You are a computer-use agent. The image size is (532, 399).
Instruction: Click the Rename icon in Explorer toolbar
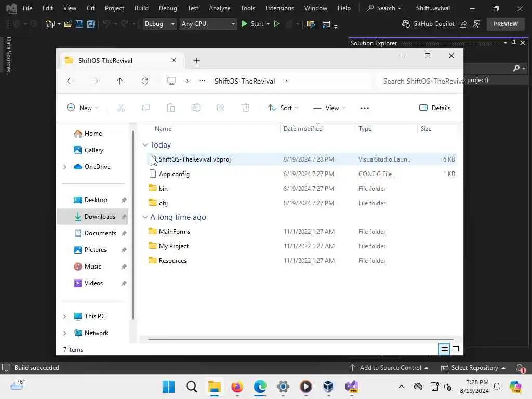(x=196, y=108)
